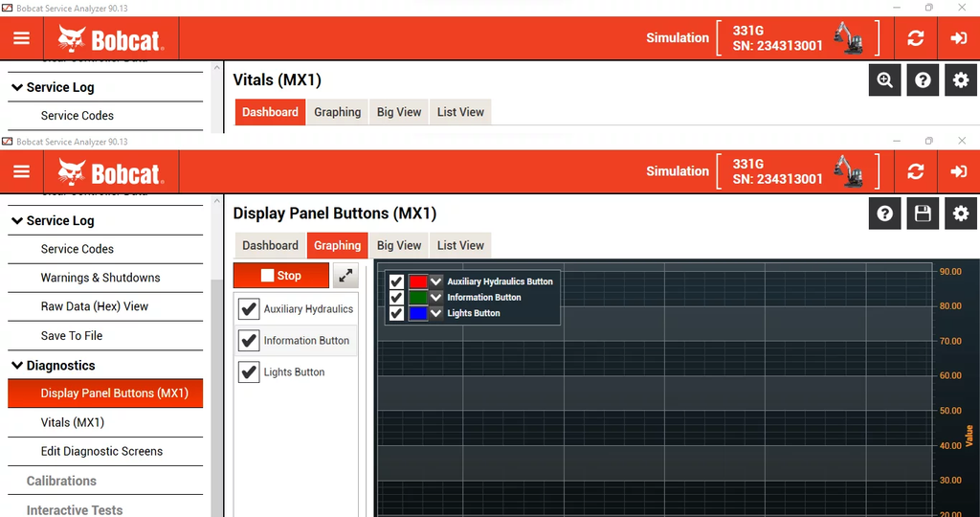The image size is (980, 517).
Task: Click refresh icon in the lower window's red bar
Action: point(916,172)
